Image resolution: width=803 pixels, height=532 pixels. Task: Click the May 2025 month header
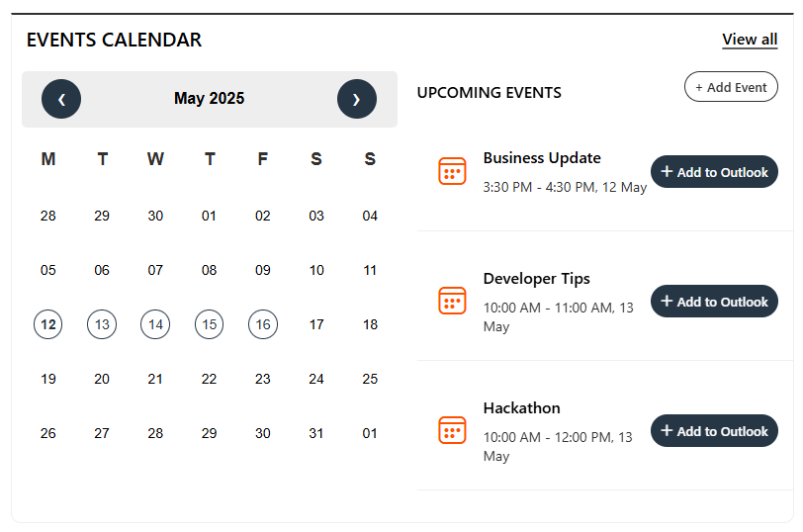click(x=209, y=99)
